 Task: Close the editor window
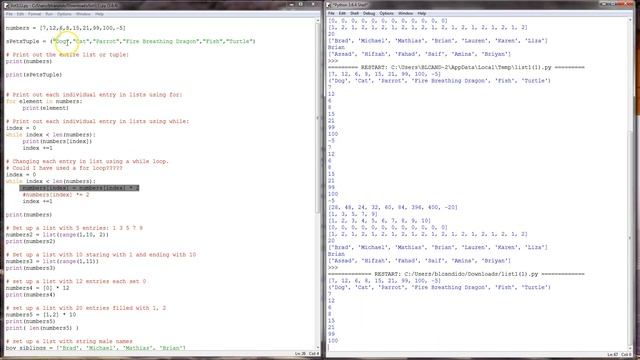pos(313,4)
